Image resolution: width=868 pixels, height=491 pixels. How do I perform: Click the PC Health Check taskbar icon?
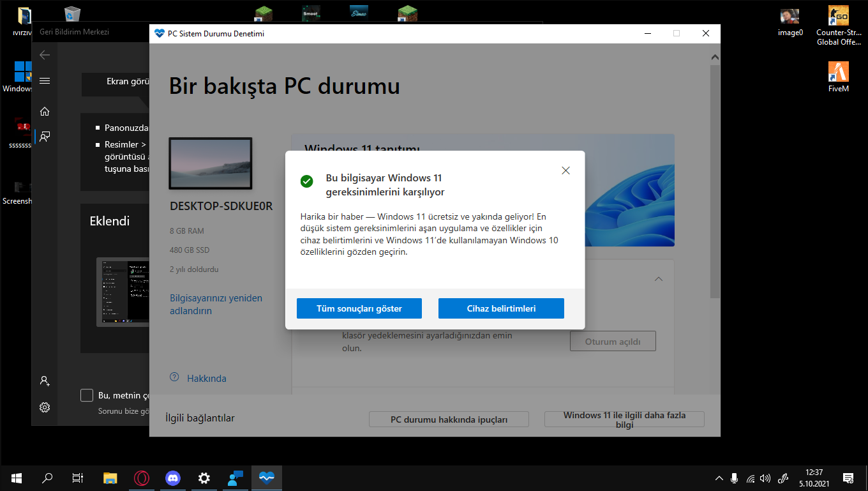click(x=267, y=478)
